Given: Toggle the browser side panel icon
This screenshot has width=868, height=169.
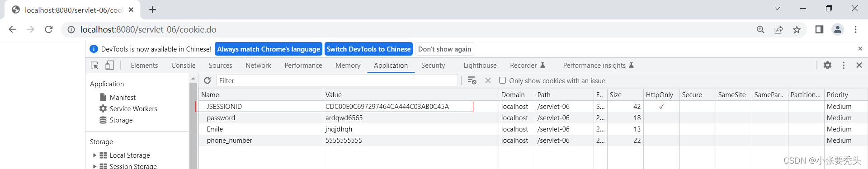Looking at the screenshot, I should coord(819,29).
